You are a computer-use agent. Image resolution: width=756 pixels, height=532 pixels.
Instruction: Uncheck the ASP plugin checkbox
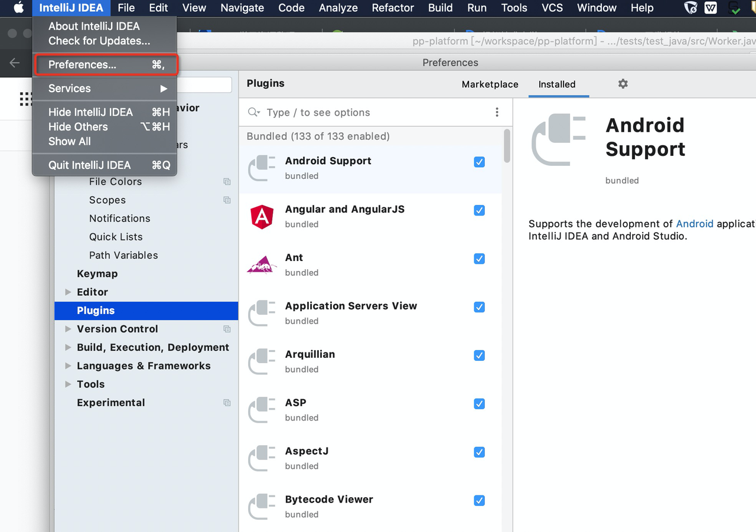point(480,404)
